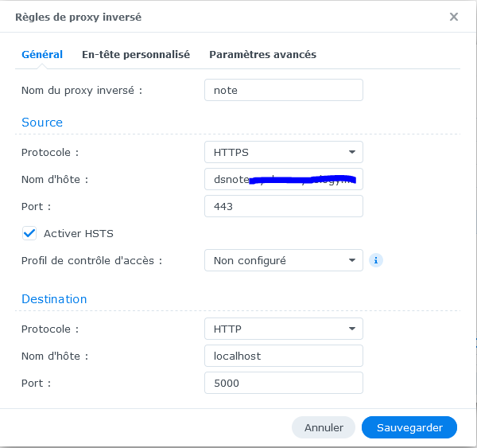
Task: Click the Sauvegarder button
Action: 409,427
